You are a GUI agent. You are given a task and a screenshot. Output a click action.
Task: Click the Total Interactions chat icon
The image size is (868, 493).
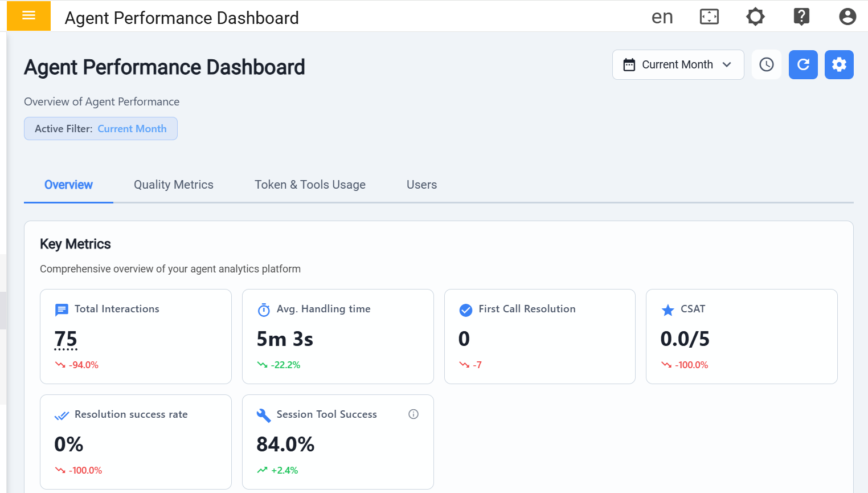62,309
